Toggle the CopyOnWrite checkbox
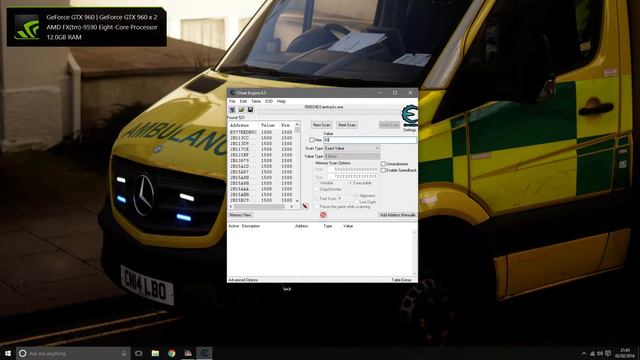The width and height of the screenshot is (640, 360). pos(318,189)
